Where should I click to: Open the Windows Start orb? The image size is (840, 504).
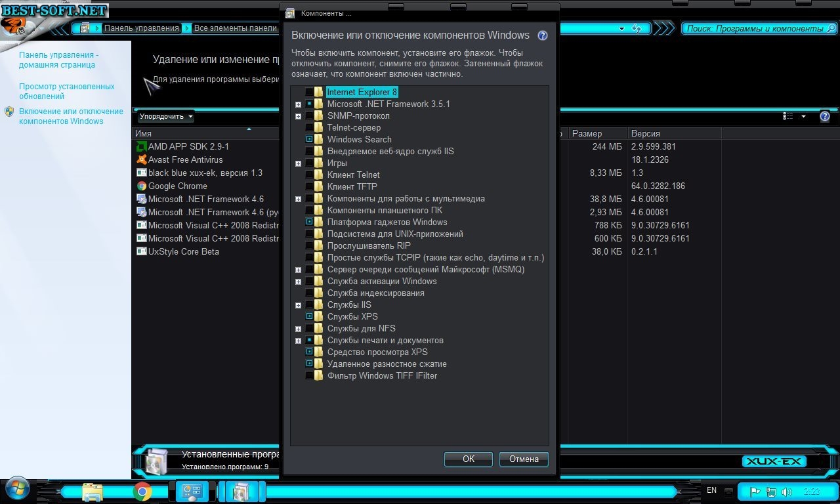(16, 490)
